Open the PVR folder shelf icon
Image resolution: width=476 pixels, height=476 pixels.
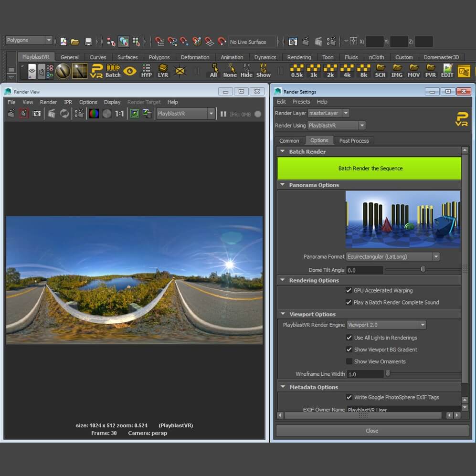pos(431,71)
